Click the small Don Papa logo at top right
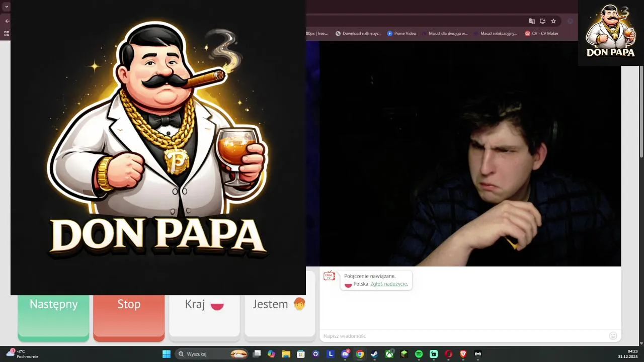 pos(611,33)
